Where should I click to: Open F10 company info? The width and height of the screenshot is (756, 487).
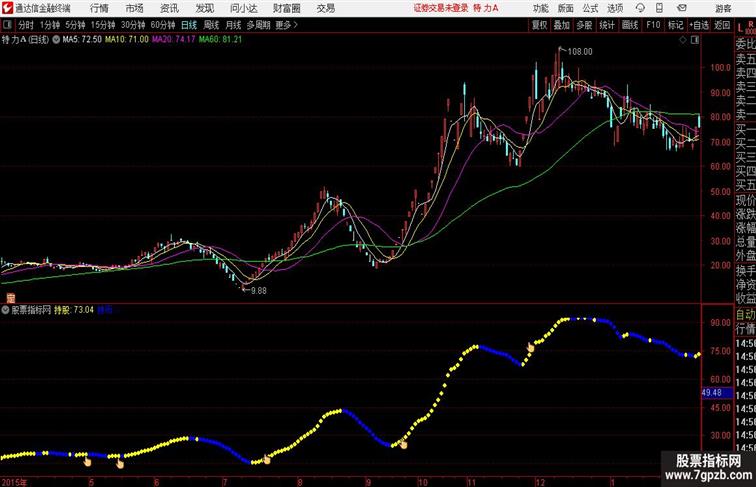pos(653,25)
